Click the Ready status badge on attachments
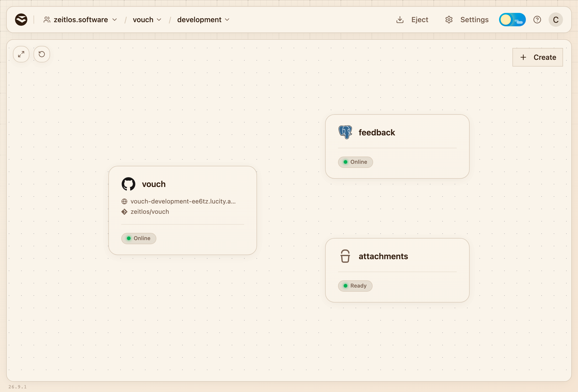The height and width of the screenshot is (392, 578). tap(355, 286)
